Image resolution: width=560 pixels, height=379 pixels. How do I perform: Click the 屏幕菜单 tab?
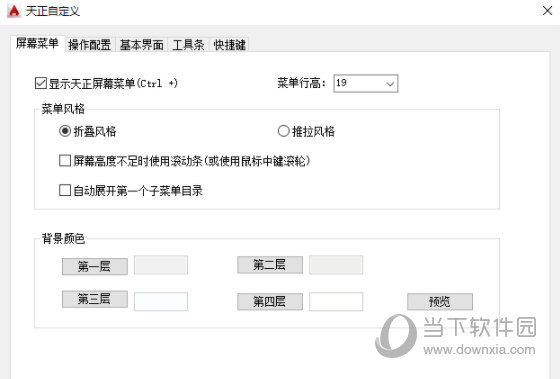[x=37, y=44]
